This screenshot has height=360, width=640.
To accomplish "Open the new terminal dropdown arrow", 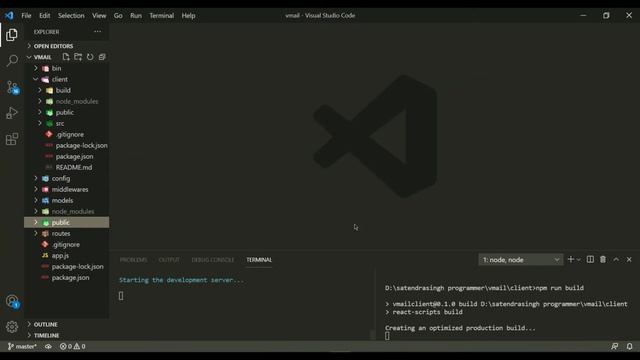I will [x=579, y=260].
